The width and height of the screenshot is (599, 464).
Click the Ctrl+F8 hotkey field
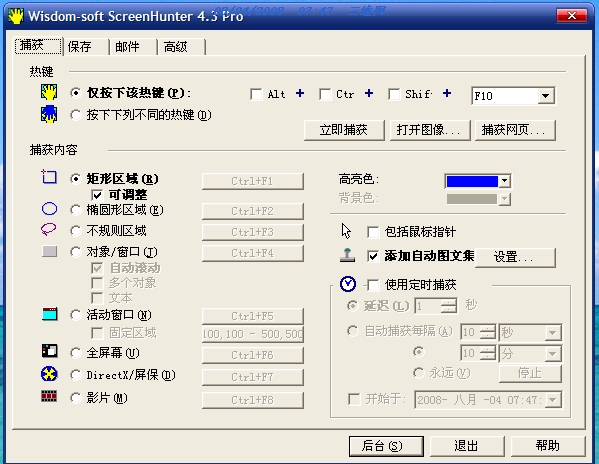click(x=253, y=400)
